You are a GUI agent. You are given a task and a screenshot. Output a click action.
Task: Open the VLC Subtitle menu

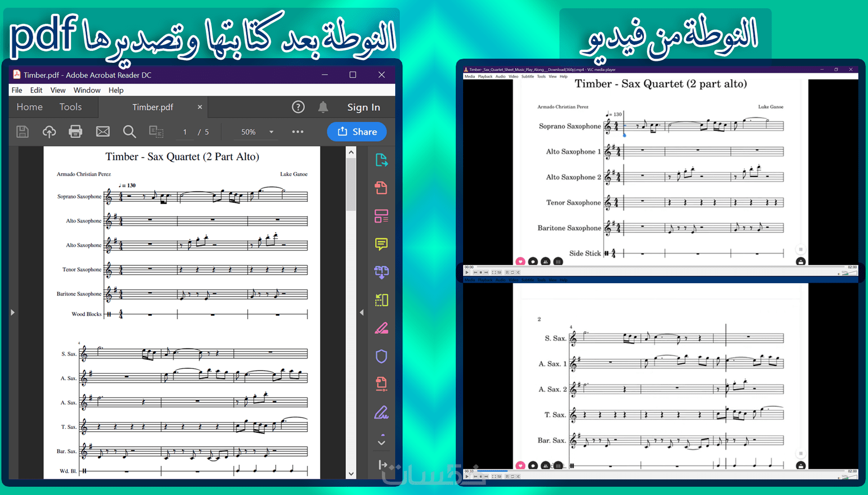click(x=527, y=77)
